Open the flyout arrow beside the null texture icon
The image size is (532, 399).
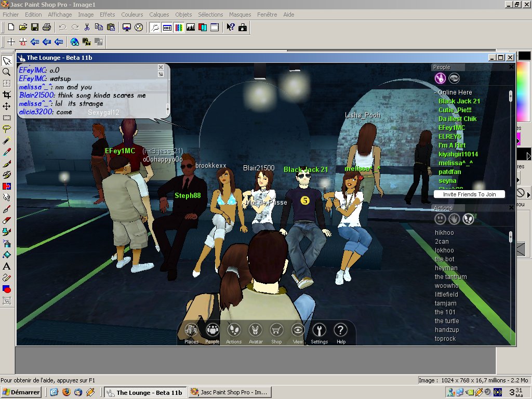coord(528,195)
